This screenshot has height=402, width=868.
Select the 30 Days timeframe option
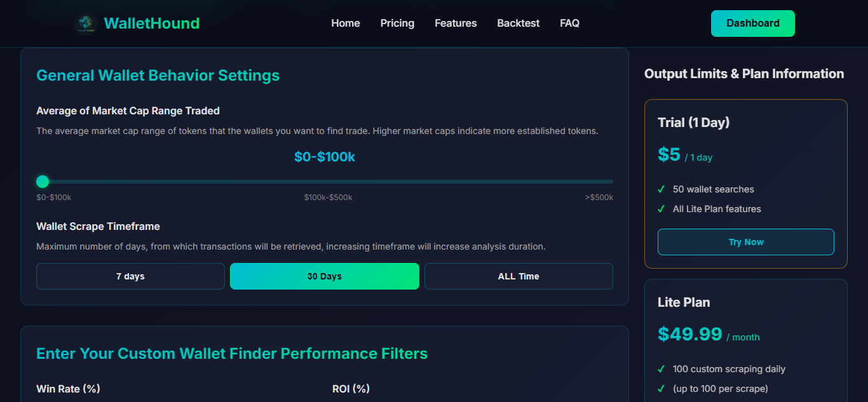(x=324, y=276)
